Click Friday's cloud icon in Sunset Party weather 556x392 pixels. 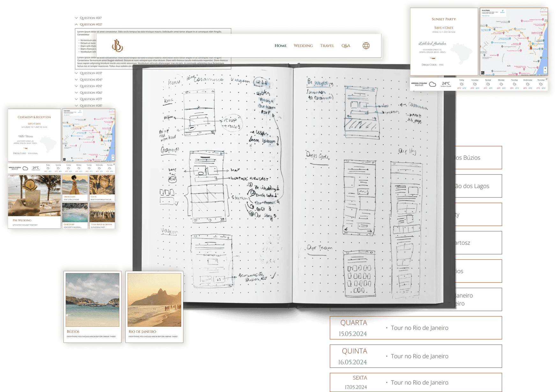point(462,84)
